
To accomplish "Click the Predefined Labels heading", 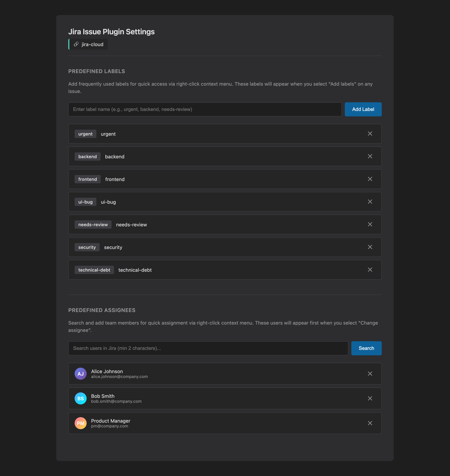I will 97,71.
